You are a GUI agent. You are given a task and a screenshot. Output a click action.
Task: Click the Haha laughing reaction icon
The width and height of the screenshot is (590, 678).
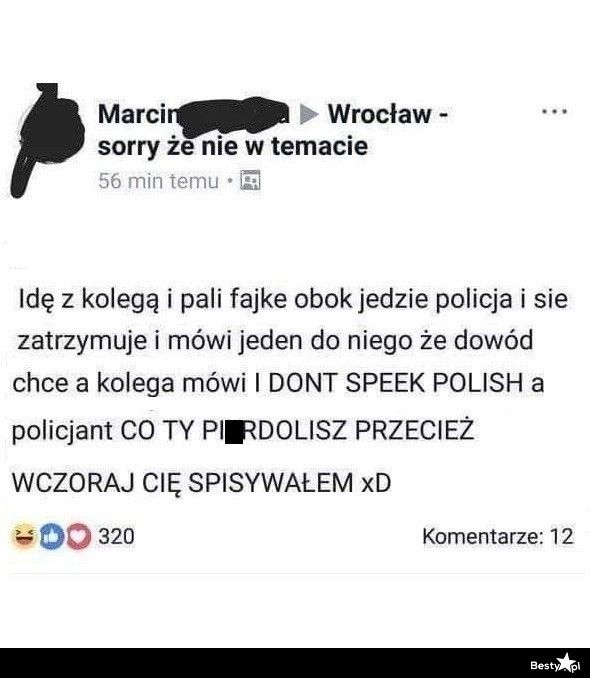pyautogui.click(x=24, y=536)
